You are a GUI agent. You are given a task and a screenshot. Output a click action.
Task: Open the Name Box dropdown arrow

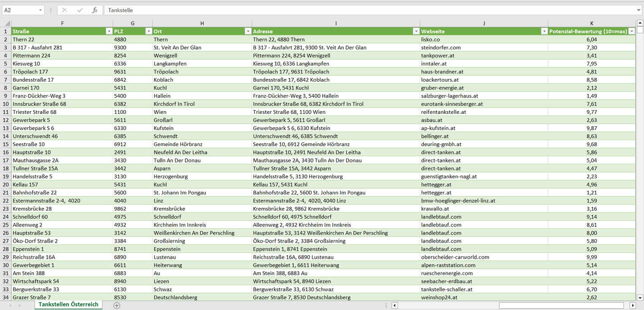click(41, 10)
